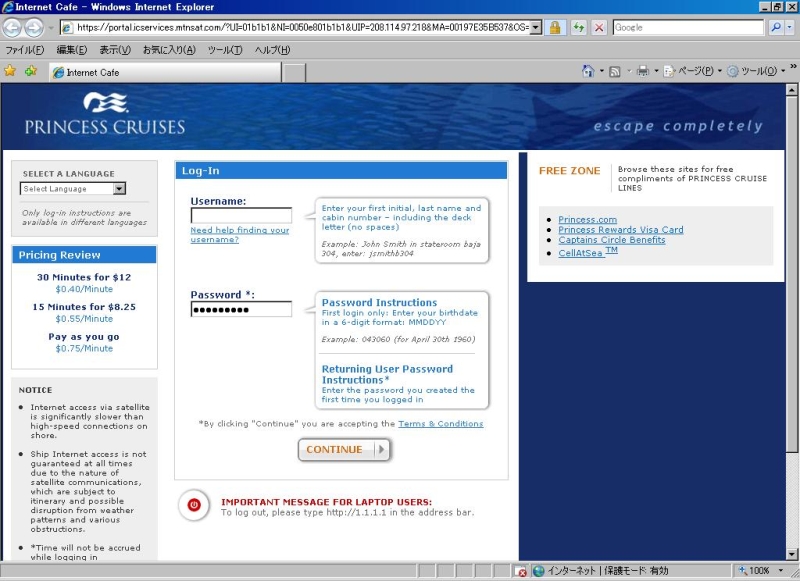Open the ツール(T) menu bar item
This screenshot has width=800, height=581.
coord(224,50)
